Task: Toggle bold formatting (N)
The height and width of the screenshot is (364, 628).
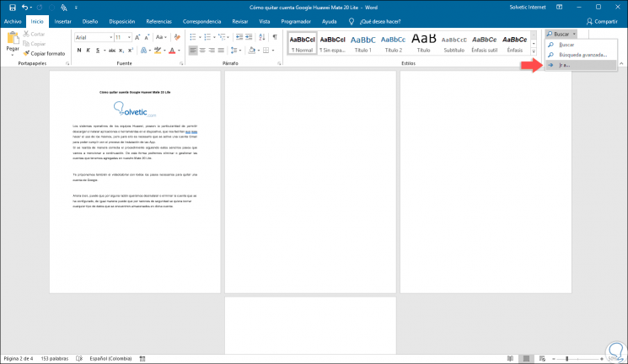Action: point(78,51)
